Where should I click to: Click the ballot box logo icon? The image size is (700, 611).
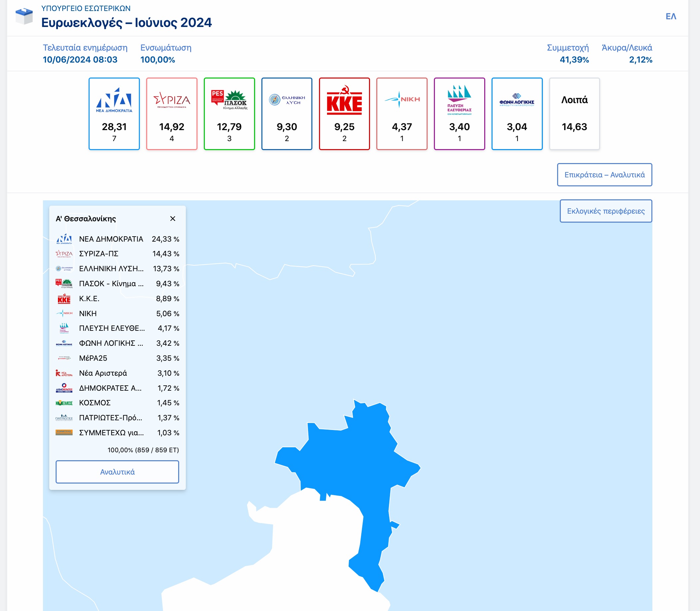pyautogui.click(x=24, y=16)
